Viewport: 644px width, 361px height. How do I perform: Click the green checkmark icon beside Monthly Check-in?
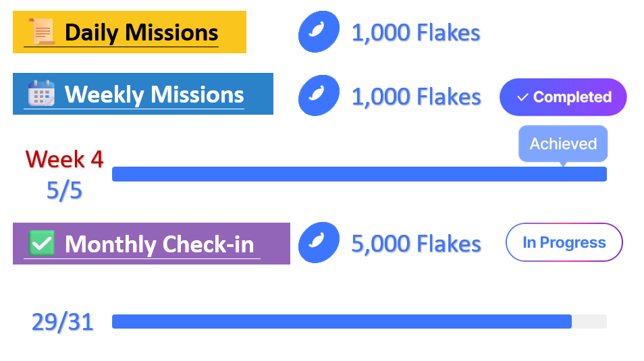(x=41, y=243)
